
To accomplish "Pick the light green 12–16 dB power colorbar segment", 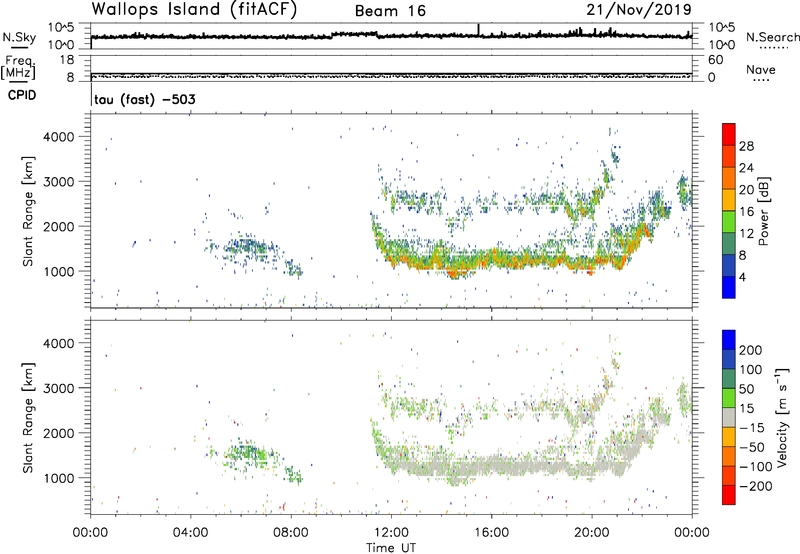I will tap(729, 221).
